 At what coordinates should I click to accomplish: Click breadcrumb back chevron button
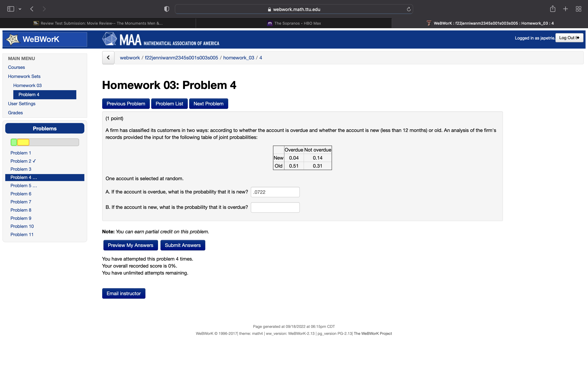(x=108, y=58)
